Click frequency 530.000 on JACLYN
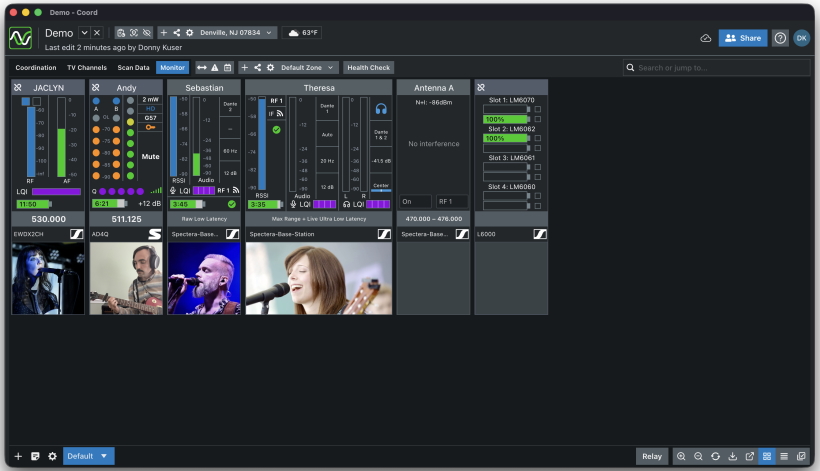This screenshot has width=820, height=471. tap(48, 219)
